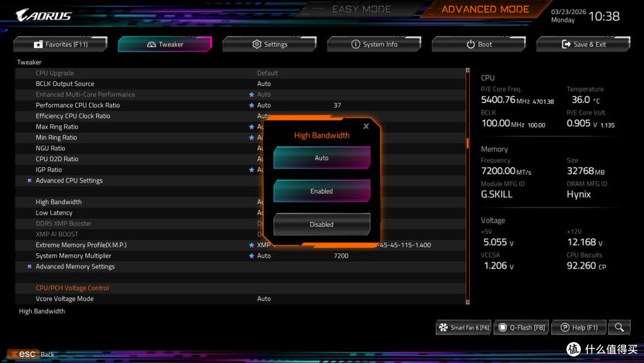Click the esc Back button

pos(31,354)
